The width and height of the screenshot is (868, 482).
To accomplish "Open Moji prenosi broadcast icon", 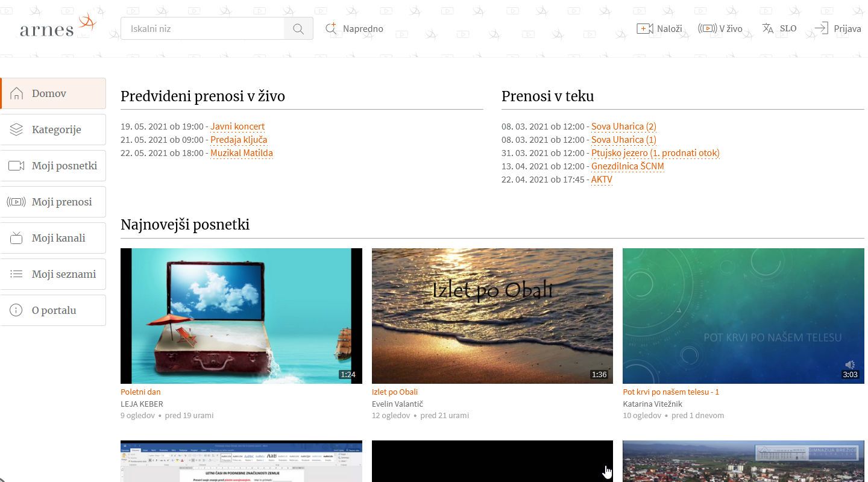I will [16, 201].
